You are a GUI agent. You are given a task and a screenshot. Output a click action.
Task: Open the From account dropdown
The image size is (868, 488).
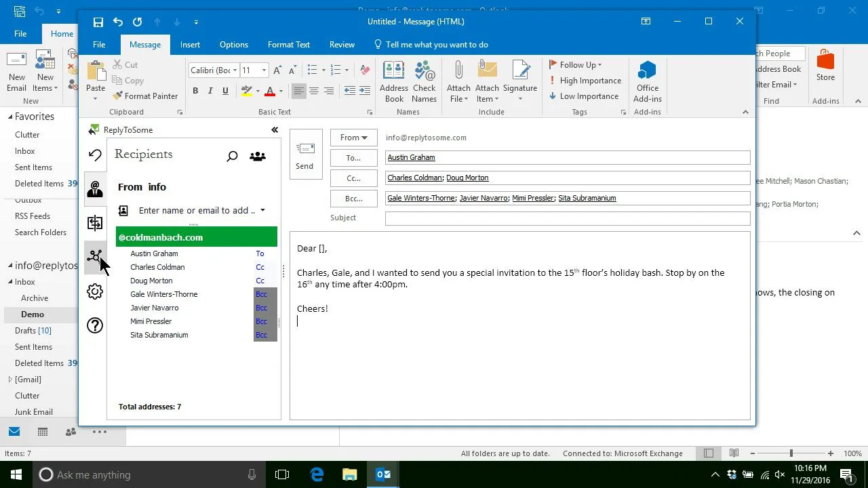[354, 138]
